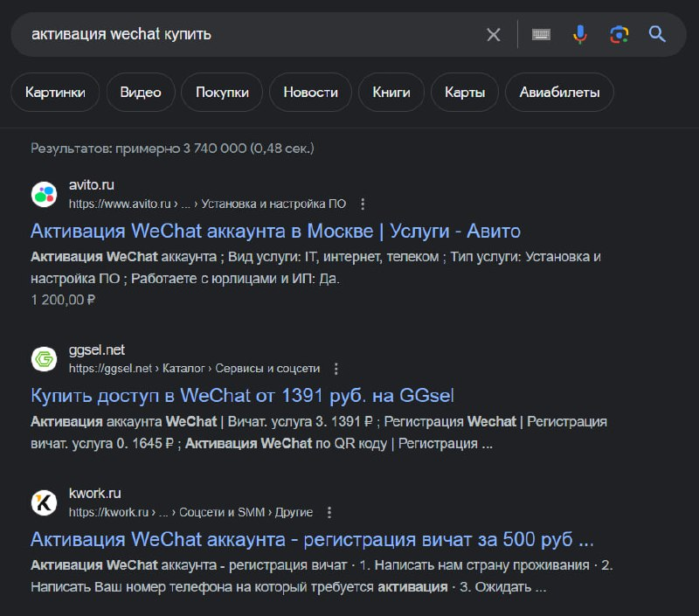Open Купить доступ в WeChat GGsel link
699x616 pixels.
coord(243,395)
